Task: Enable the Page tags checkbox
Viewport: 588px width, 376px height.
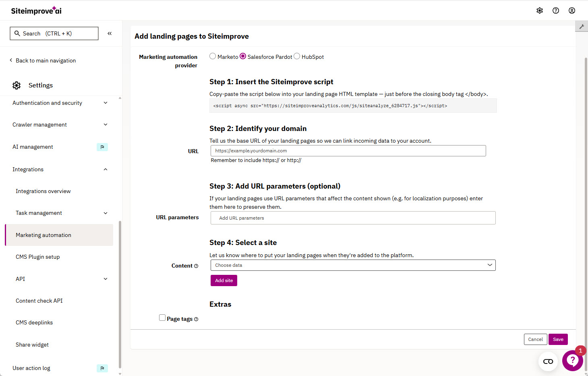Action: point(162,318)
